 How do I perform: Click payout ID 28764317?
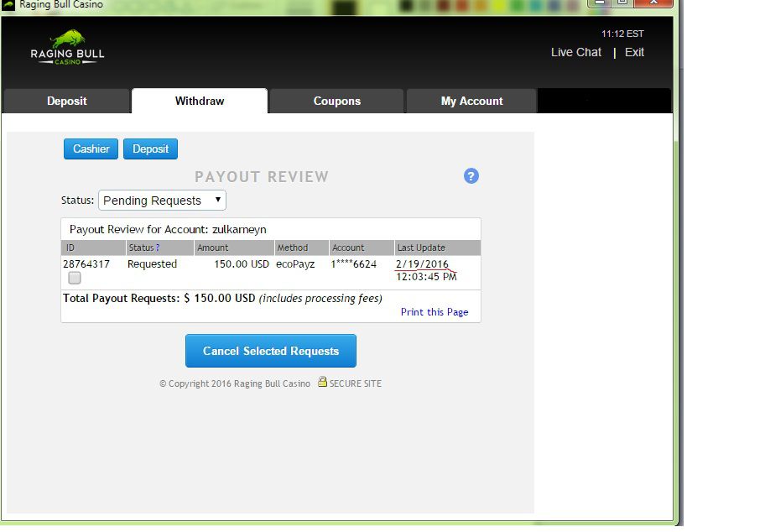(x=86, y=264)
